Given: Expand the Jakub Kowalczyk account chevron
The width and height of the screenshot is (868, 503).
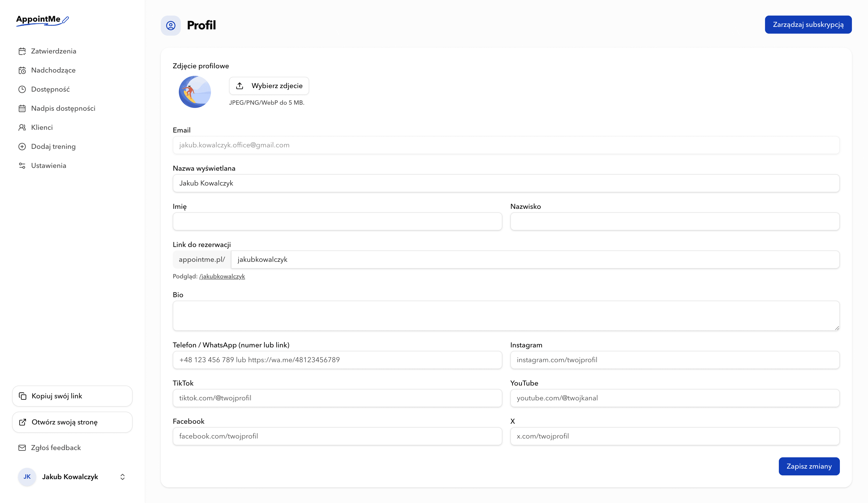Looking at the screenshot, I should pos(122,477).
